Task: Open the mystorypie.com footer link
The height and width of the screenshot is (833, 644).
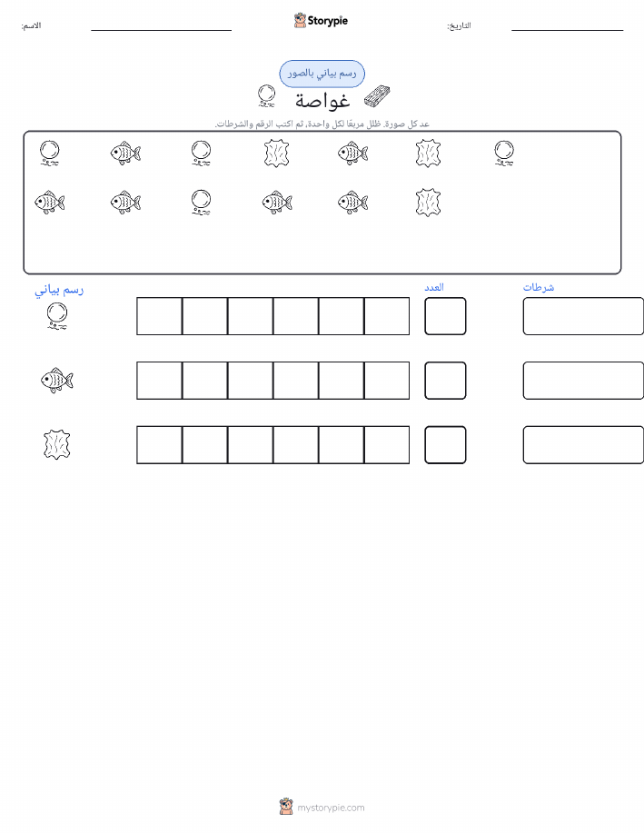Action: tap(322, 807)
